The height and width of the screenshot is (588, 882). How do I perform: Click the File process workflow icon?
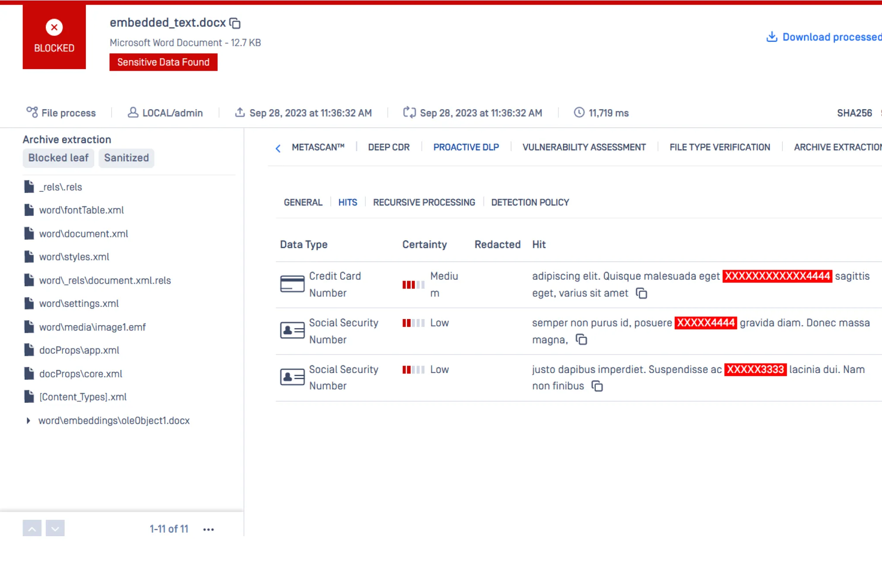pos(32,113)
